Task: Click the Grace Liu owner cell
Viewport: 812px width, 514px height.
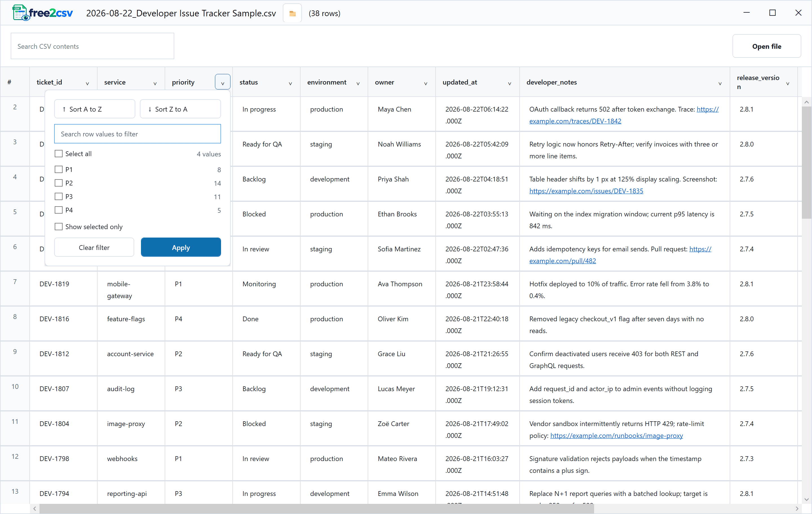Action: click(x=401, y=359)
